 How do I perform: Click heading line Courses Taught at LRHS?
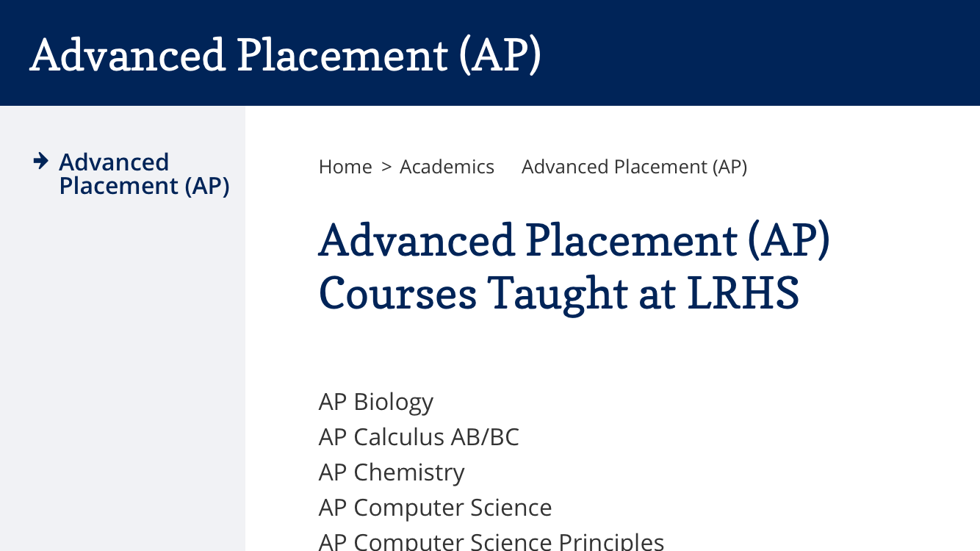[x=558, y=293]
